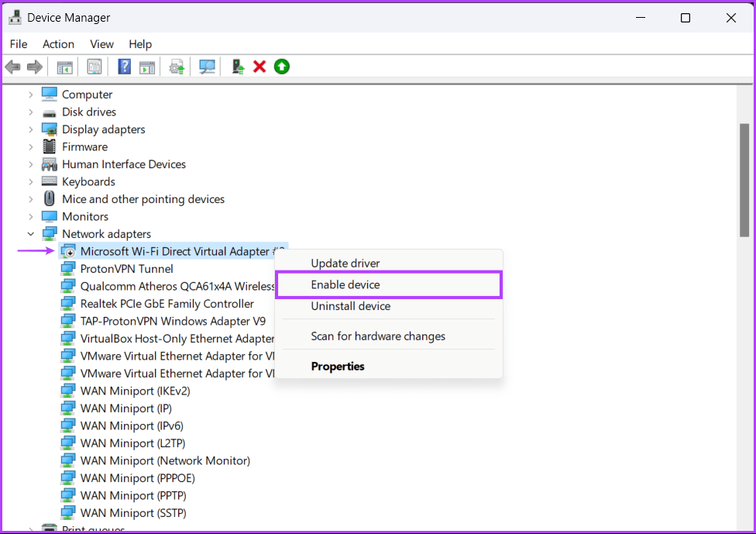The width and height of the screenshot is (756, 534).
Task: Click the Back navigation arrow
Action: coord(12,67)
